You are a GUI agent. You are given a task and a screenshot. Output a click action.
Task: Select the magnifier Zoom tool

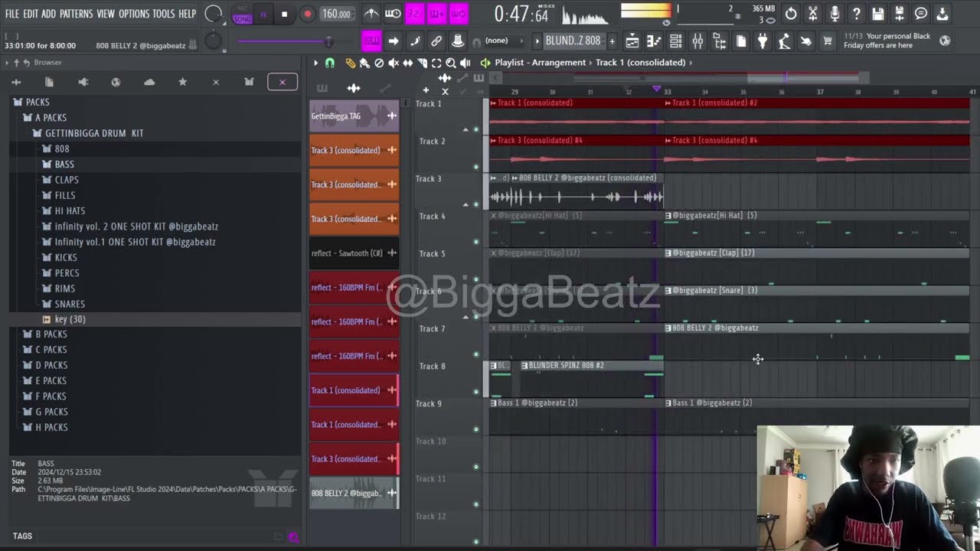[451, 63]
